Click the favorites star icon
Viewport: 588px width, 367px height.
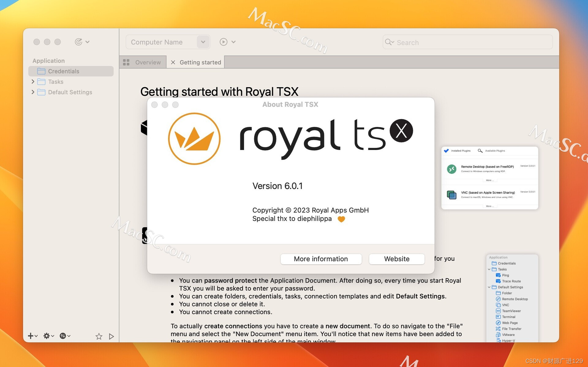coord(99,336)
